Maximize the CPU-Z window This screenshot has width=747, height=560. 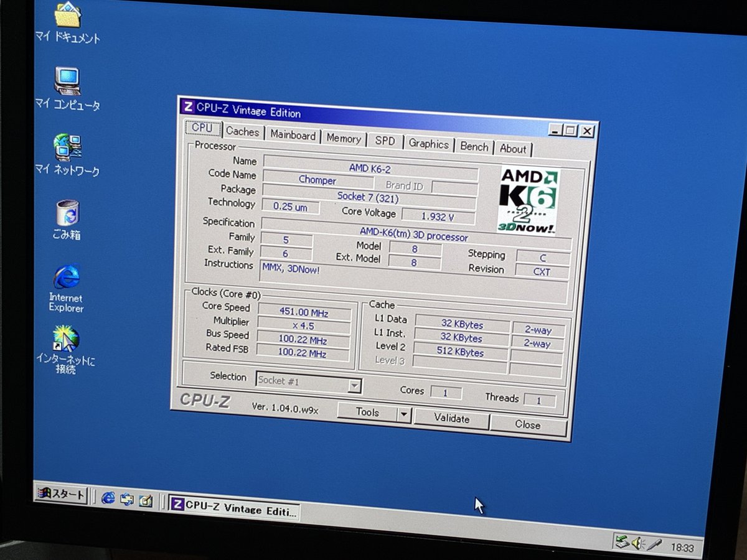pyautogui.click(x=570, y=131)
